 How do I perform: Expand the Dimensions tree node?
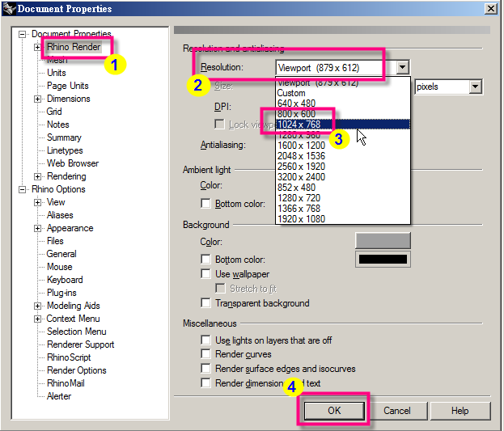pos(37,99)
